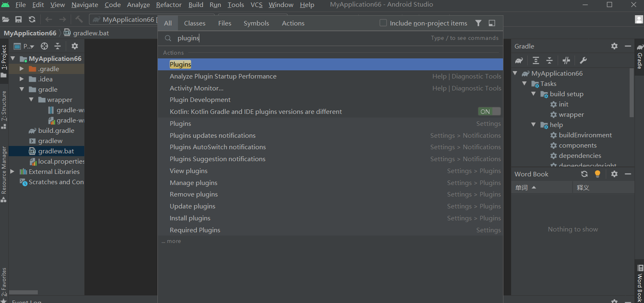The height and width of the screenshot is (303, 644).
Task: Select the buildEnvironment Gradle task
Action: 585,135
